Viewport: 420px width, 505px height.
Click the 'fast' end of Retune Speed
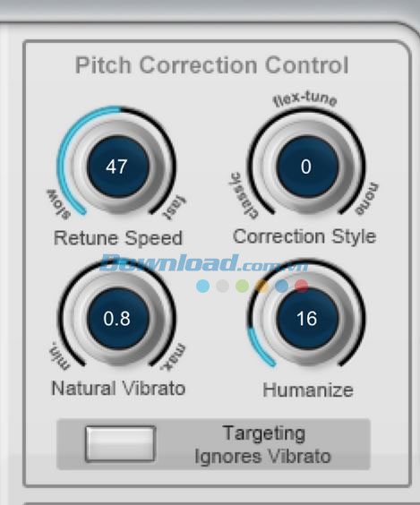[x=175, y=207]
